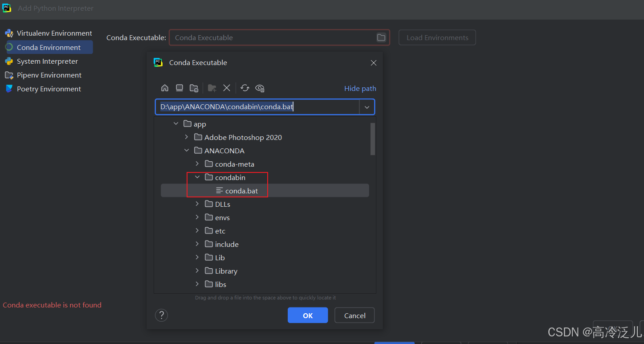Select the project directory icon
Viewport: 644px width, 344px height.
(x=194, y=88)
